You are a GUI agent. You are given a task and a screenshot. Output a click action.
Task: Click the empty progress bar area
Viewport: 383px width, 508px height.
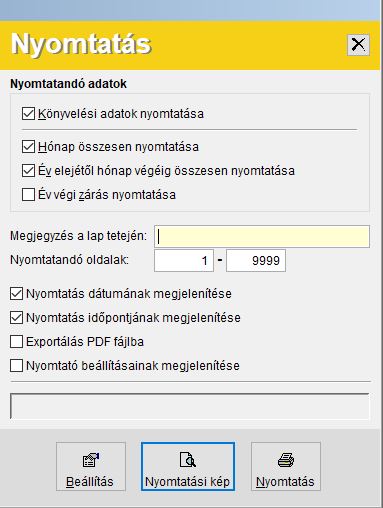coord(190,406)
